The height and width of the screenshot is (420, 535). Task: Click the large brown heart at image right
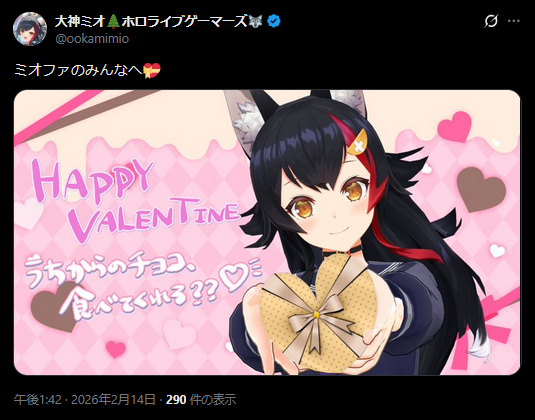point(481,188)
